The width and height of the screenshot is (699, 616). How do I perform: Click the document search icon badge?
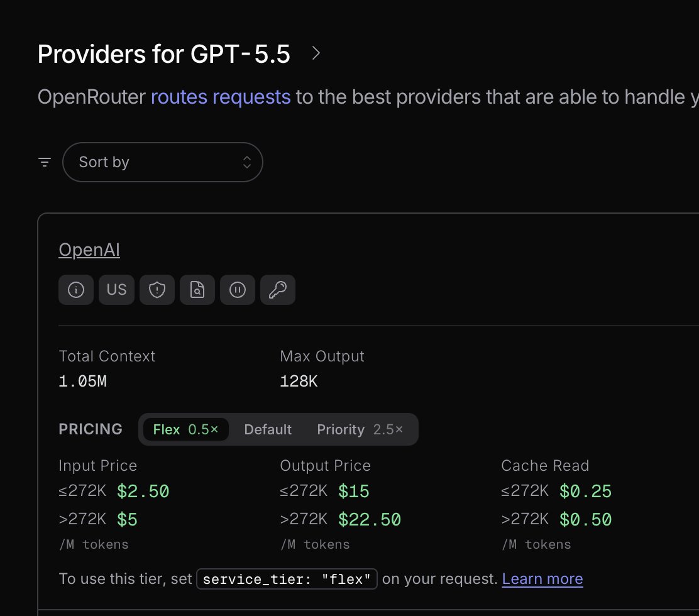point(197,290)
